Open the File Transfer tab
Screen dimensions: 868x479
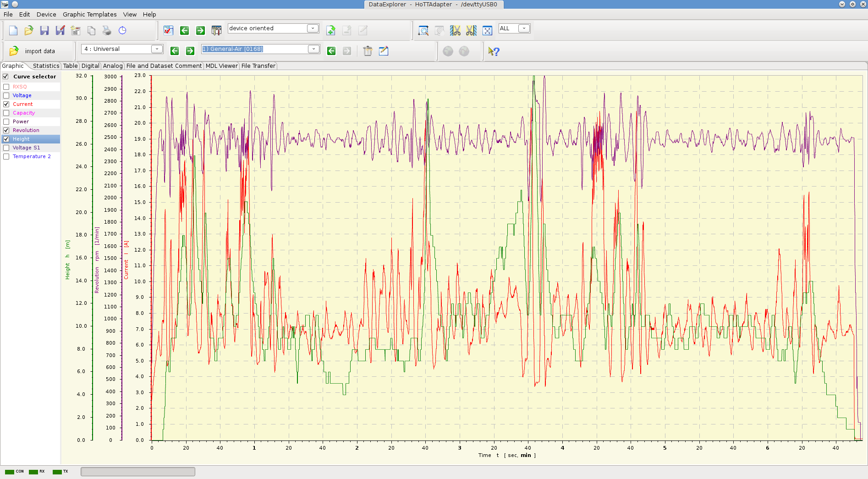[258, 66]
